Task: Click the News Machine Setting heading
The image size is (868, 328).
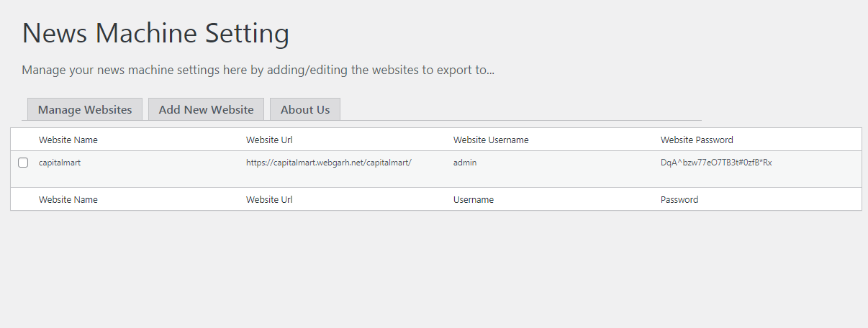Action: pyautogui.click(x=155, y=34)
